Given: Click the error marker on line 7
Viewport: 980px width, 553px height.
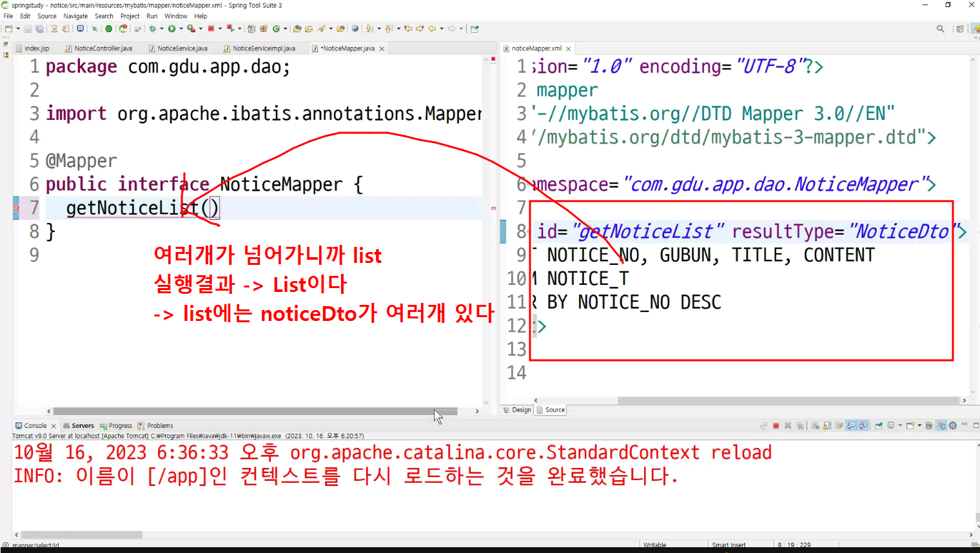Looking at the screenshot, I should pos(16,208).
